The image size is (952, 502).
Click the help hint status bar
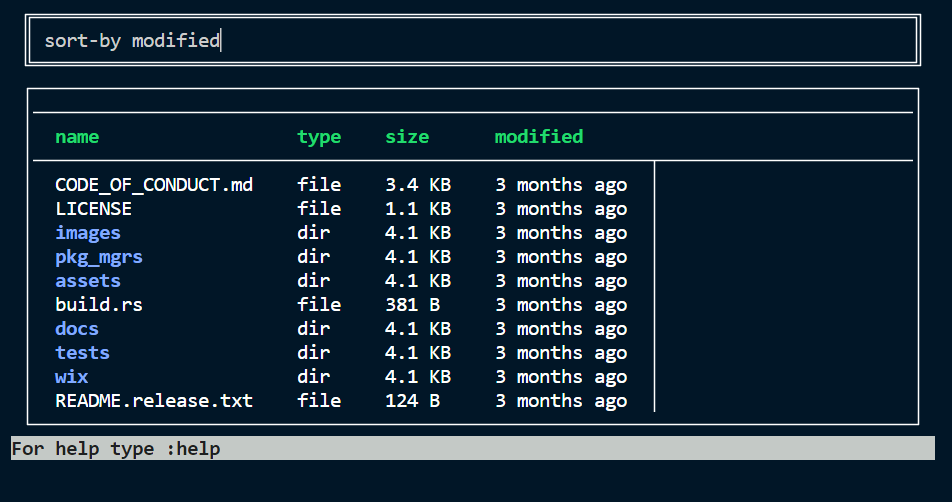pyautogui.click(x=473, y=449)
